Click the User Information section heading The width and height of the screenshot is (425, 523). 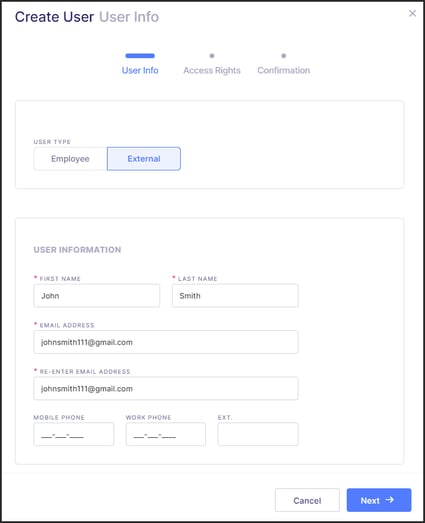click(77, 250)
